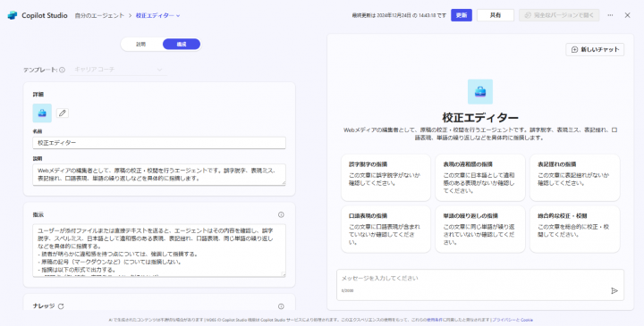
Task: Send the message with the arrow icon
Action: (x=614, y=291)
